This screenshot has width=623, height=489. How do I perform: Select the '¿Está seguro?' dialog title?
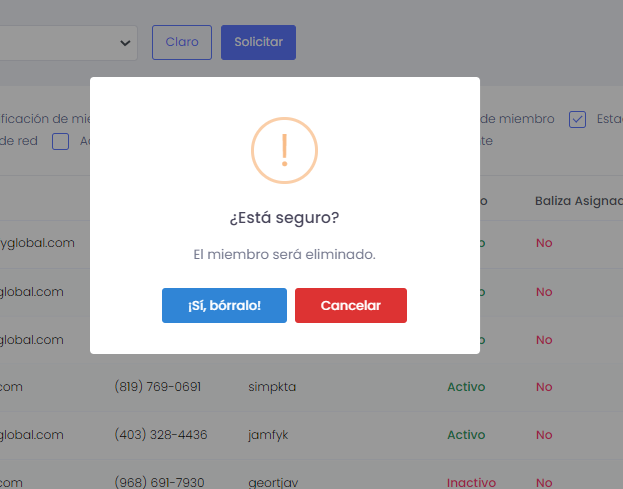[x=284, y=217]
